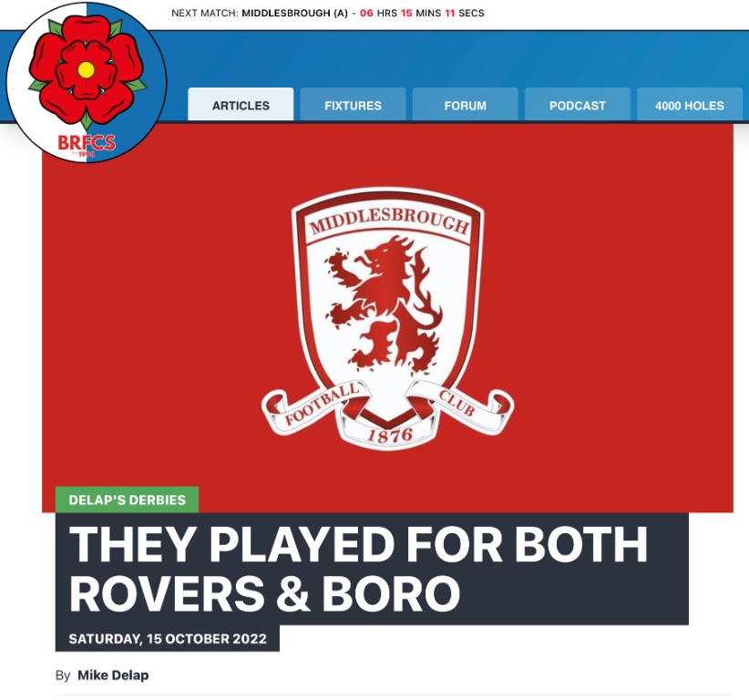Click the 15 MINS countdown value
This screenshot has width=749, height=700.
pos(421,14)
